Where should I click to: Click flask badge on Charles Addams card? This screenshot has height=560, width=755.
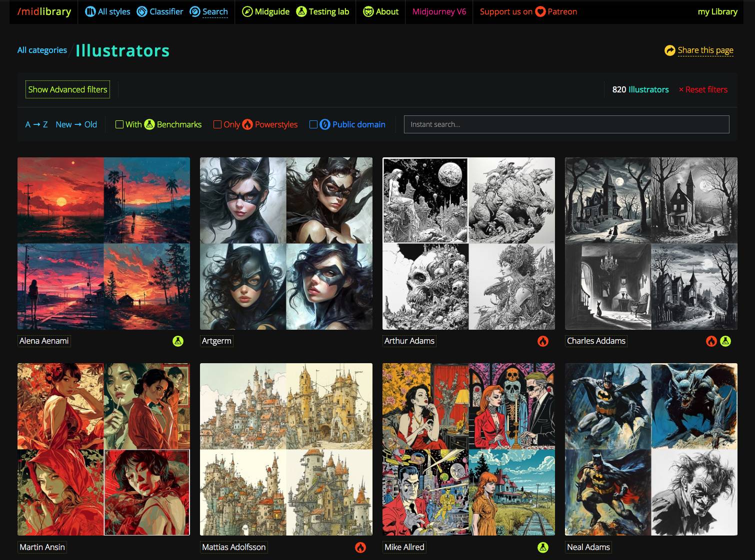click(x=725, y=341)
